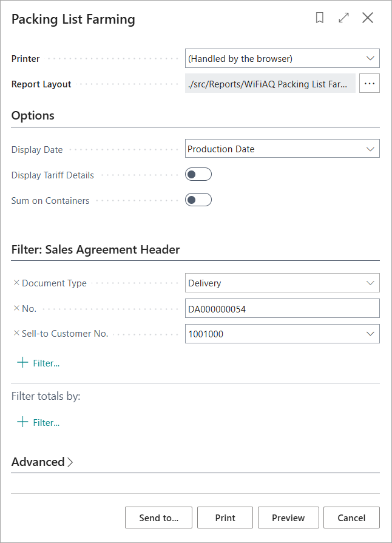This screenshot has height=543, width=392.
Task: Remove the Document Type filter
Action: [x=16, y=283]
